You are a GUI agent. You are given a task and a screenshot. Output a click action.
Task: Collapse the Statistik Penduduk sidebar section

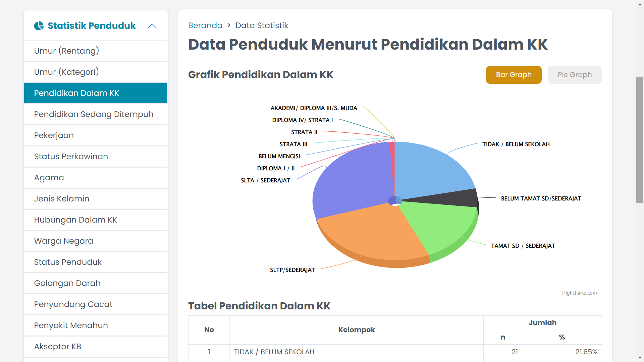pos(152,26)
